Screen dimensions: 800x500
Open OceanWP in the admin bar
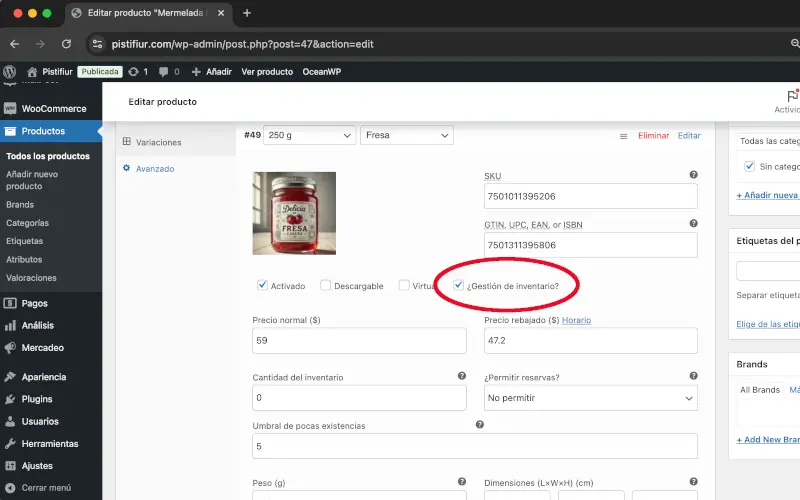pyautogui.click(x=321, y=72)
